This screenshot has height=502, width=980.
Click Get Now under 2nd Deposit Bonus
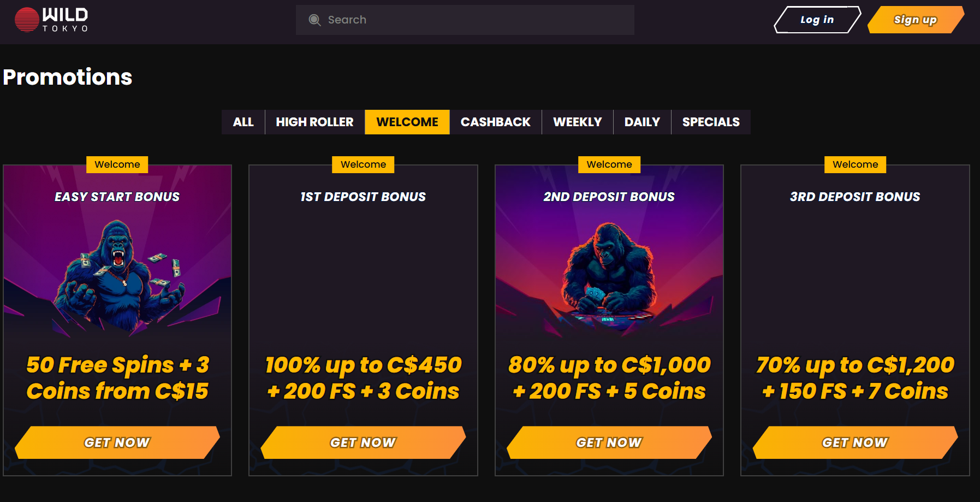[609, 442]
